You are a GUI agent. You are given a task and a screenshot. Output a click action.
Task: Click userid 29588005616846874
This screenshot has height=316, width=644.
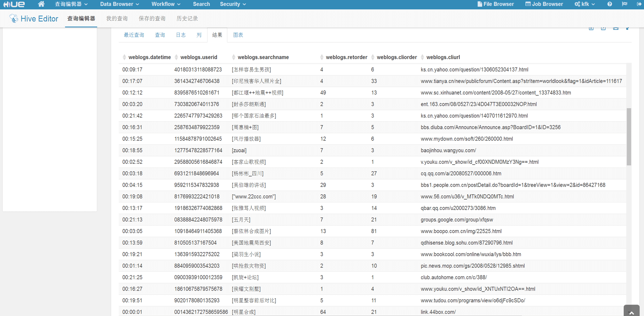click(x=198, y=162)
